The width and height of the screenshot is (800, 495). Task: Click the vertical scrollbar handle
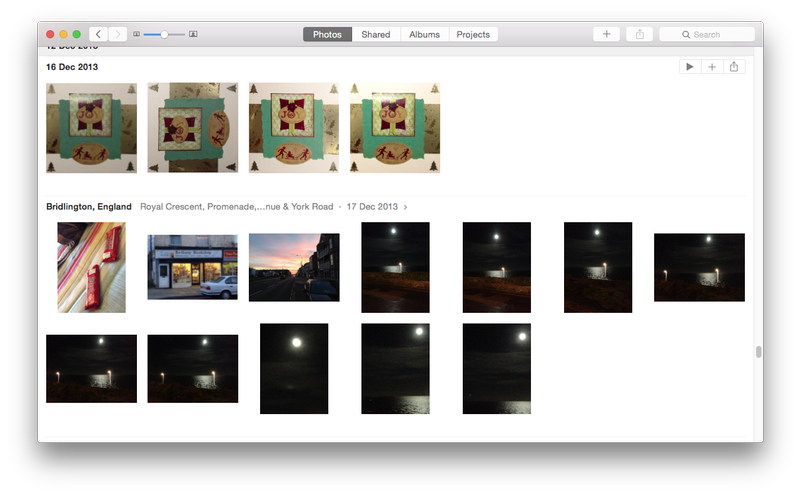tap(759, 352)
